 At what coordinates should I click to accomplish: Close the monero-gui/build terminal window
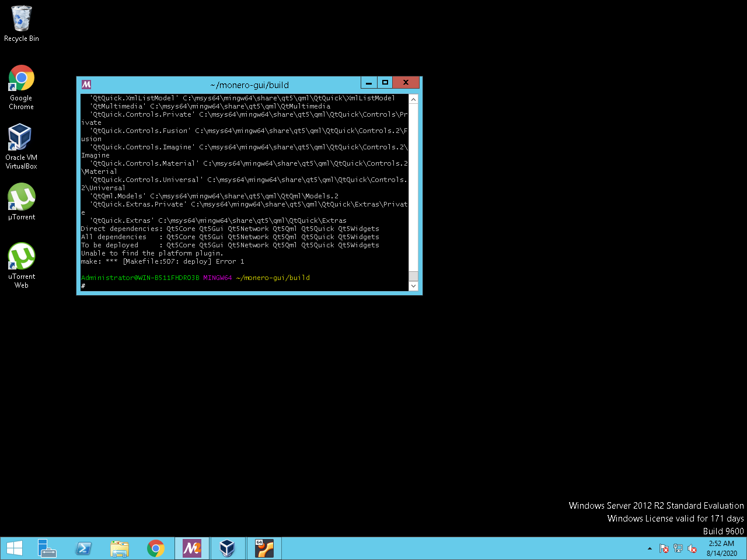[406, 83]
